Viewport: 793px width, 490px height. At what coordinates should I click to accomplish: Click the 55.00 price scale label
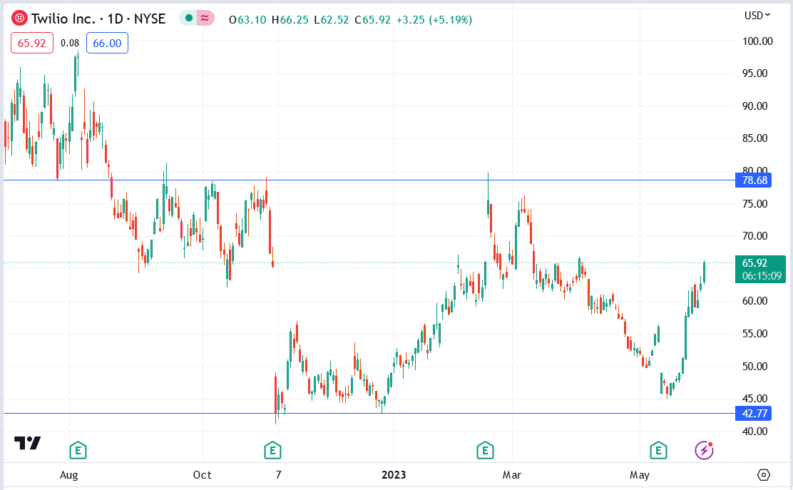tap(755, 334)
